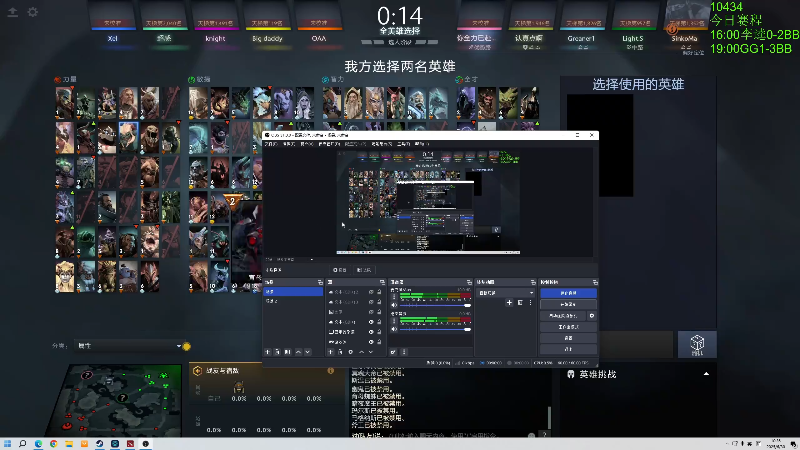Click the upload arrow icon beside Dota settings
This screenshot has height=450, width=800.
pos(13,12)
